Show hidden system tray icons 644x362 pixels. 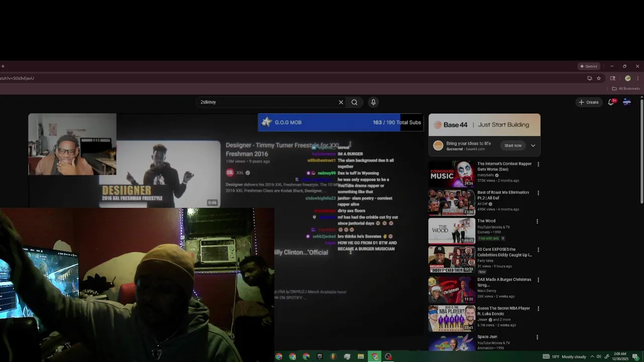592,356
